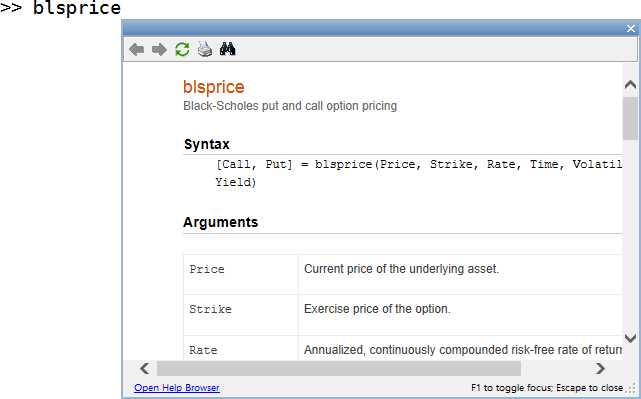Click vertical scrollbar up arrow

(x=630, y=85)
